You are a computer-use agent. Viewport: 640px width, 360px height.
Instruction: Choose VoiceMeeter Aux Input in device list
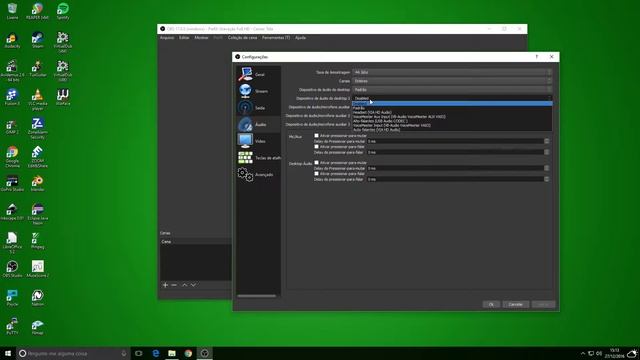(x=452, y=117)
